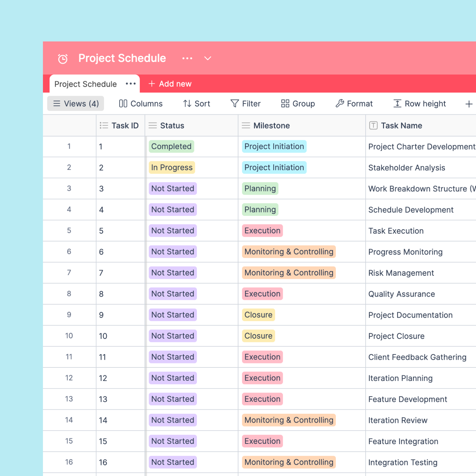Switch to the Project Schedule tab
476x476 pixels.
pos(85,84)
